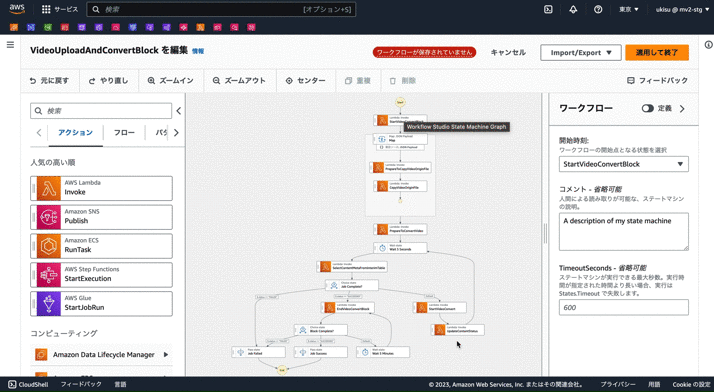This screenshot has width=715, height=392.
Task: Open the プライバシー privacy footer link
Action: 617,384
